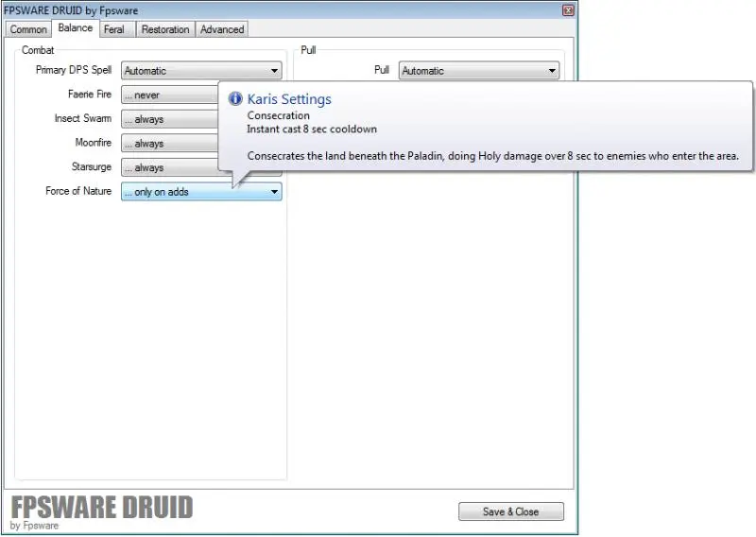Screen dimensions: 756x537
Task: Click the window title bar text
Action: [x=71, y=10]
